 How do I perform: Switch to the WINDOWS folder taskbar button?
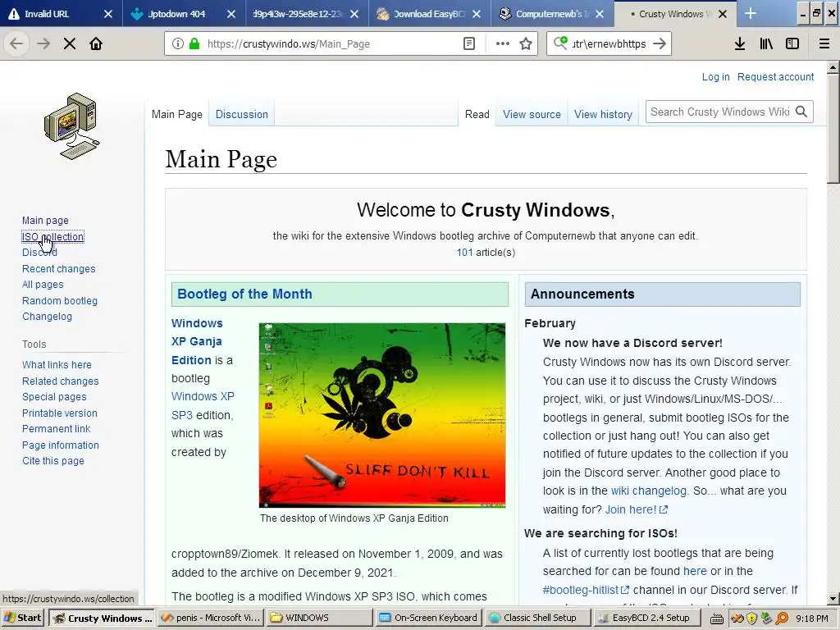click(320, 618)
